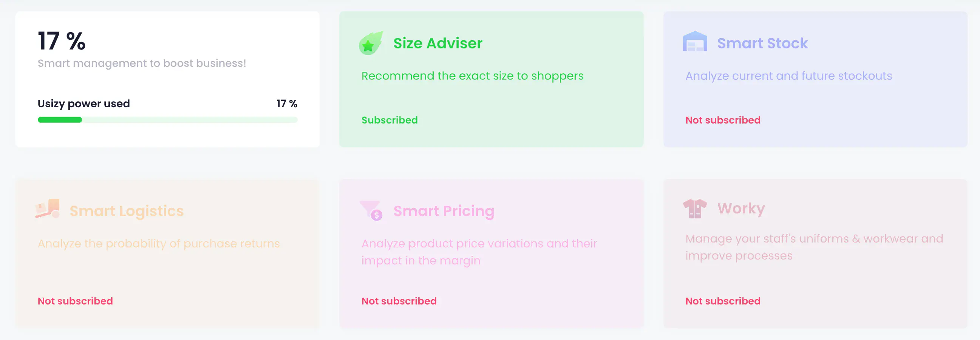Click the Size Adviser leaf star icon

[x=370, y=43]
